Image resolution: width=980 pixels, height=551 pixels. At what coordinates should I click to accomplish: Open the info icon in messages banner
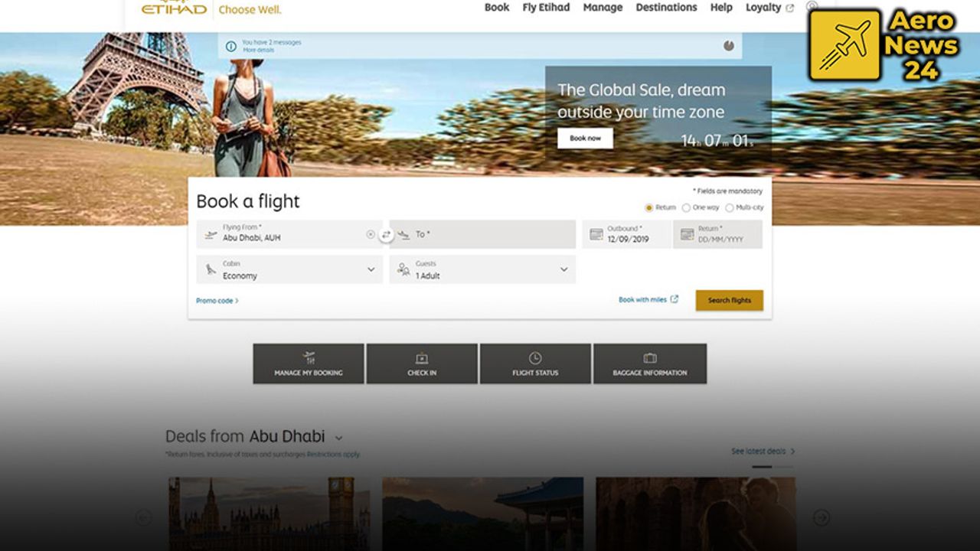tap(230, 47)
